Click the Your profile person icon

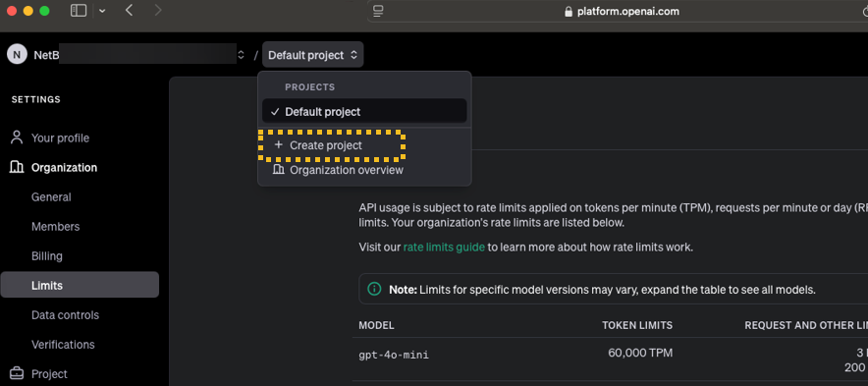pos(17,138)
